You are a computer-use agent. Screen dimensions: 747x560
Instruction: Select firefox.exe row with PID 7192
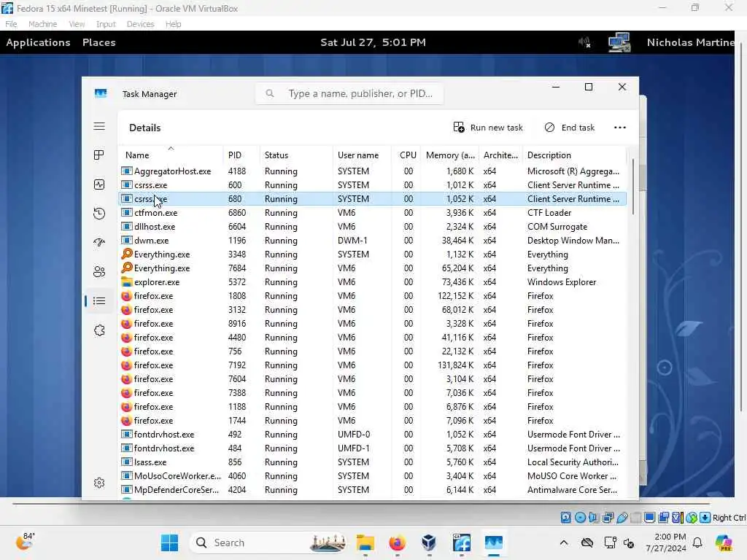click(x=372, y=365)
